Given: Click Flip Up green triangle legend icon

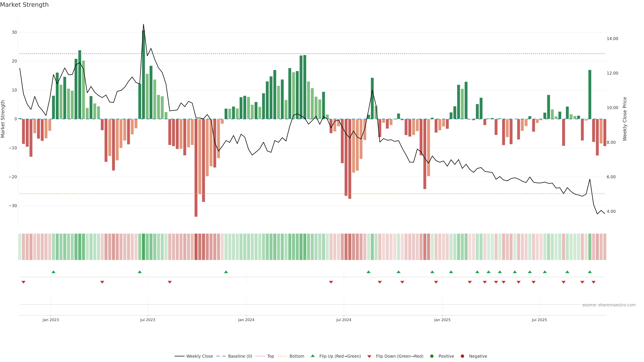Looking at the screenshot, I should [x=312, y=356].
